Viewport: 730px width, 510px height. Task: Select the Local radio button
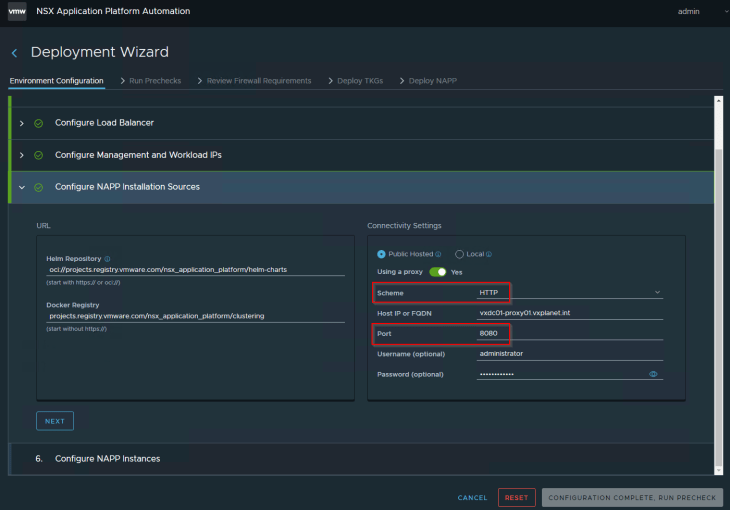[x=459, y=254]
